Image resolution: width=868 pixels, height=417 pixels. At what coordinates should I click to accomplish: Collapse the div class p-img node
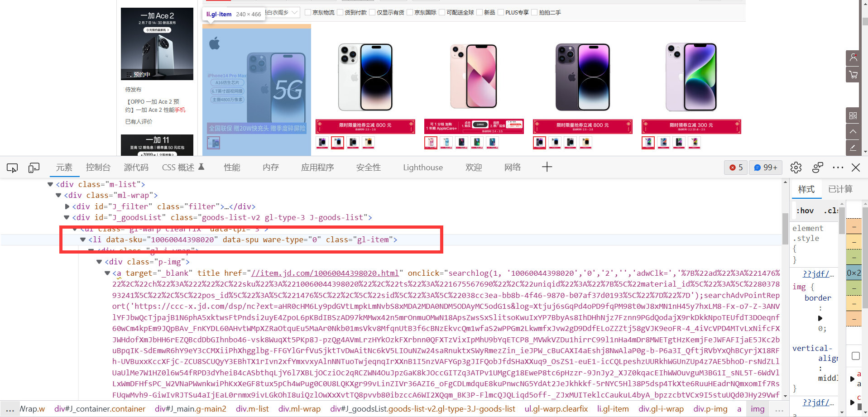click(x=99, y=262)
